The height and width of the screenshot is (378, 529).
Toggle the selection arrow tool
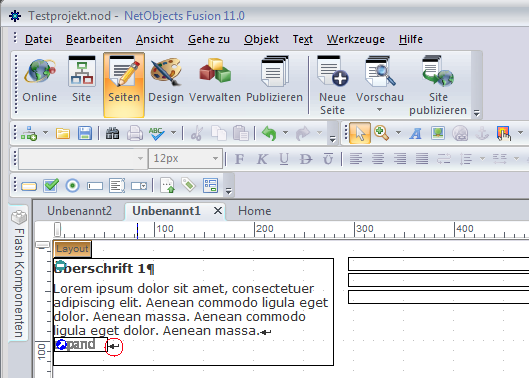pyautogui.click(x=360, y=133)
